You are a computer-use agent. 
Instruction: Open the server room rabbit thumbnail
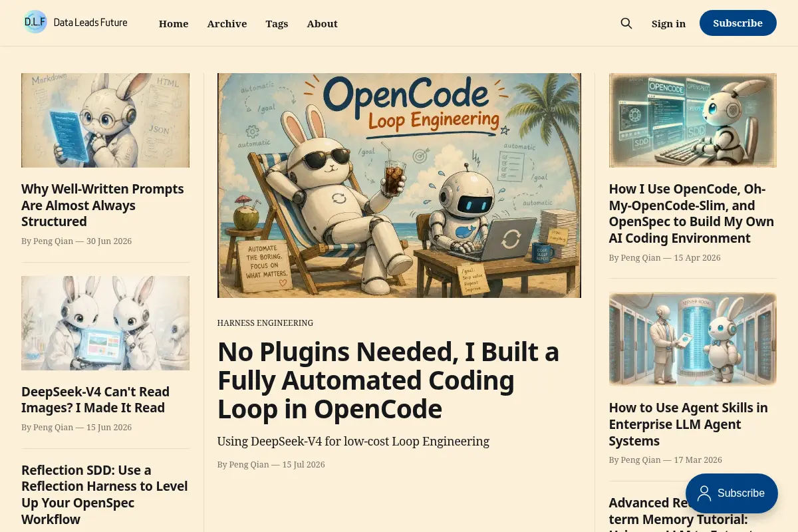point(692,339)
